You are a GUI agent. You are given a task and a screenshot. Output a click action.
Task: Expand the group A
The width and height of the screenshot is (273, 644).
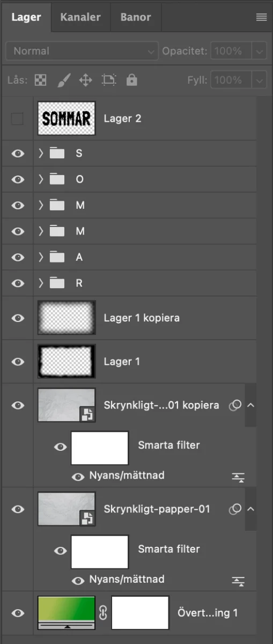coord(41,257)
